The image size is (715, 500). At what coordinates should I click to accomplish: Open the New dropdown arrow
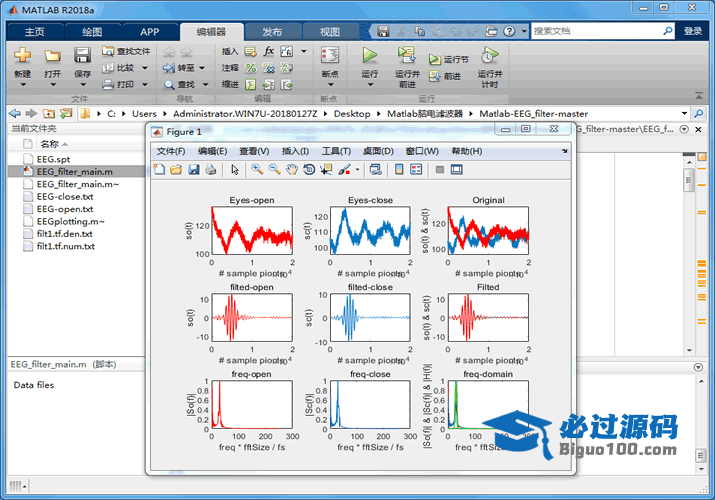point(23,85)
